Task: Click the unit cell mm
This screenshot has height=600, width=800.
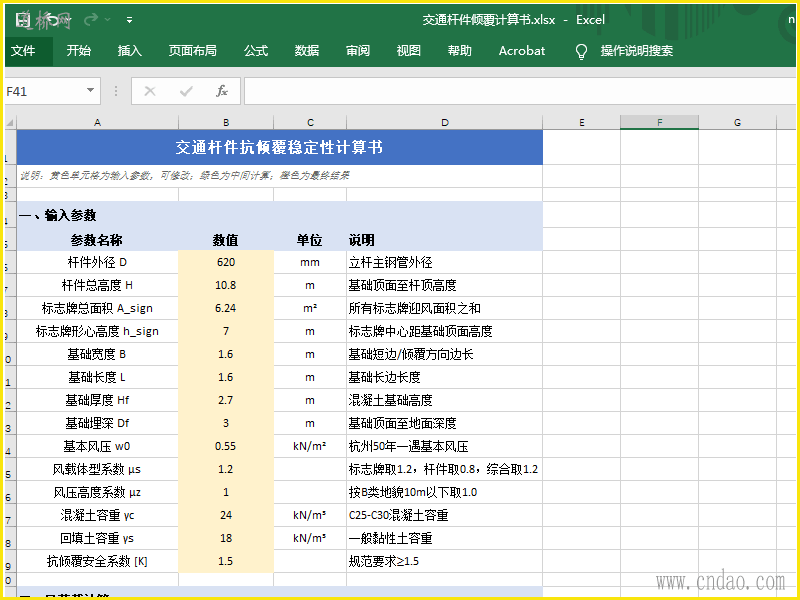Action: pos(310,262)
